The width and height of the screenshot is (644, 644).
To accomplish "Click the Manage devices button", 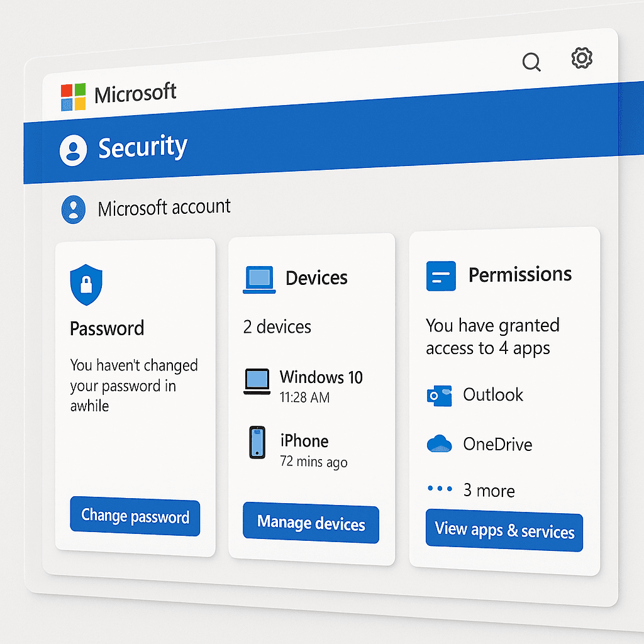I will tap(311, 523).
